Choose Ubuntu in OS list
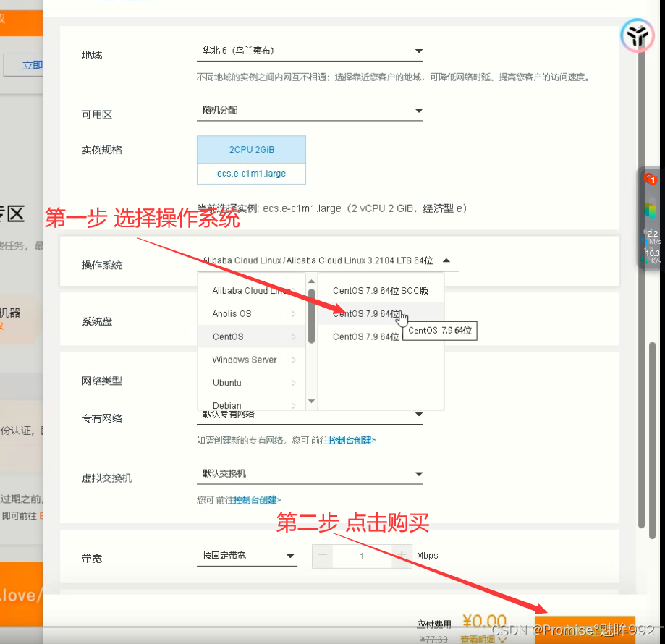This screenshot has height=644, width=665. click(x=252, y=382)
